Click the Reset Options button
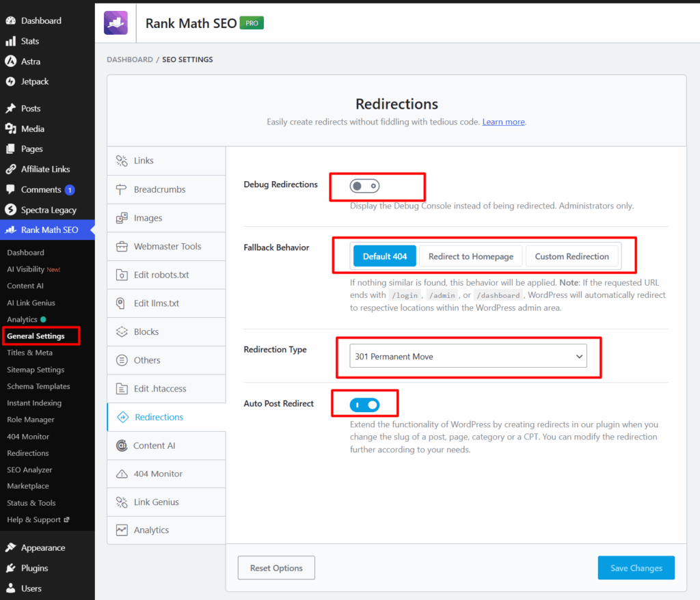Viewport: 700px width, 600px height. pos(276,568)
